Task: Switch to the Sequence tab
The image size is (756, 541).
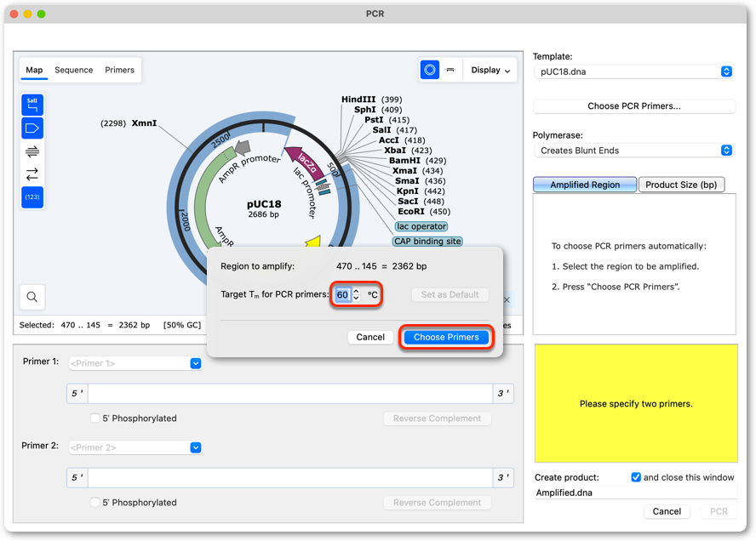Action: tap(74, 70)
